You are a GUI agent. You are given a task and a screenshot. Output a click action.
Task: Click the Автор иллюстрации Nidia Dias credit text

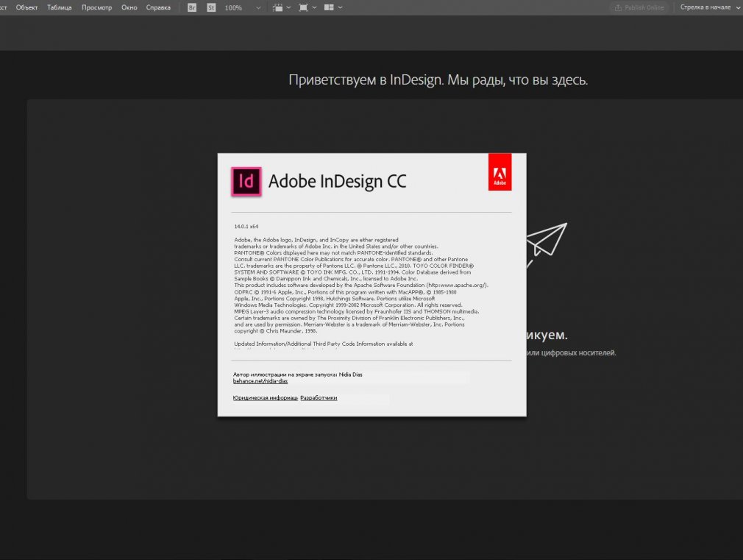[298, 374]
